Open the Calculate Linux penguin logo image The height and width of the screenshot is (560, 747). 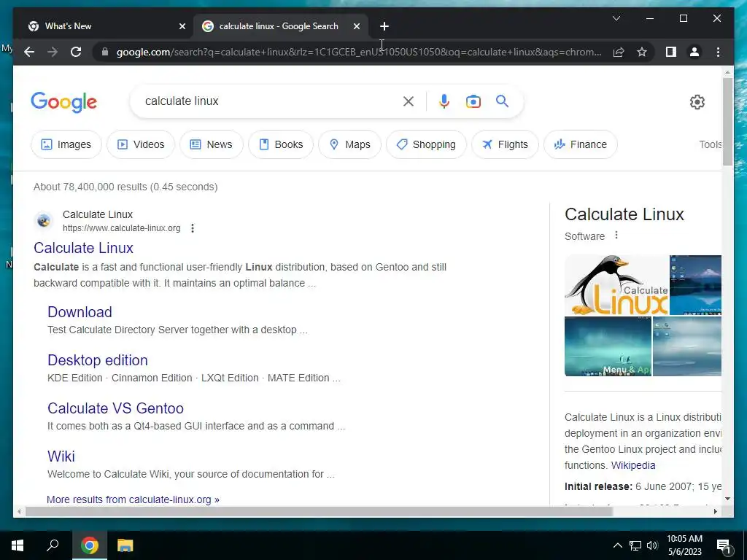(x=616, y=285)
